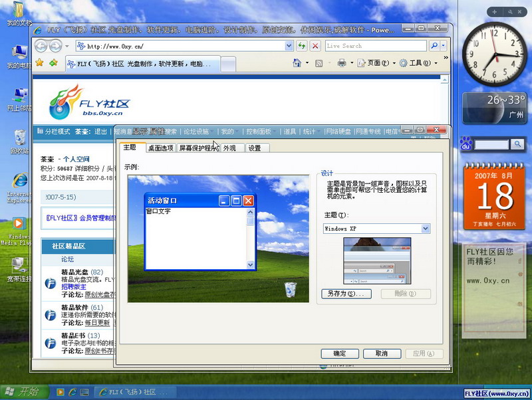Select the 我的电脑 desktop icon
The image size is (532, 400).
tap(19, 56)
